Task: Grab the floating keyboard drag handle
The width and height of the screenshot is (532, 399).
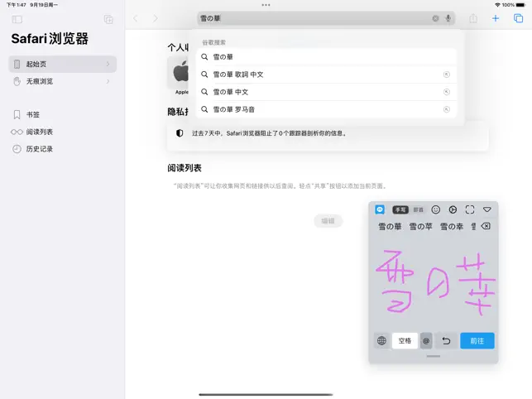Action: tap(434, 356)
